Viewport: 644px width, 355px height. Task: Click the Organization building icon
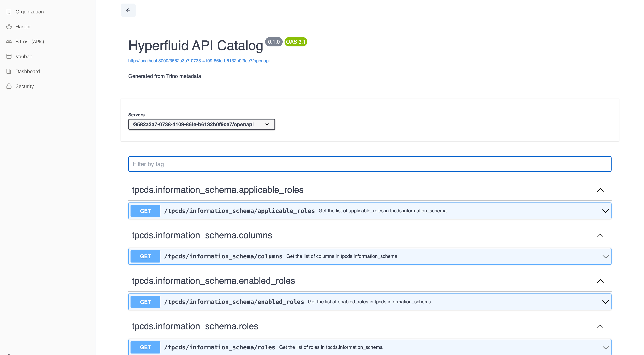pyautogui.click(x=9, y=12)
